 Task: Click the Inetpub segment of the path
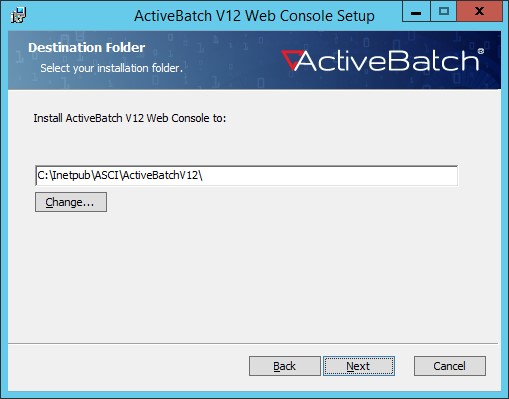coord(71,175)
